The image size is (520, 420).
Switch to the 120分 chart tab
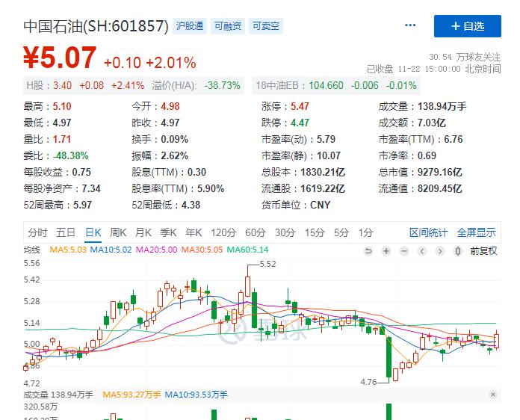tap(223, 232)
